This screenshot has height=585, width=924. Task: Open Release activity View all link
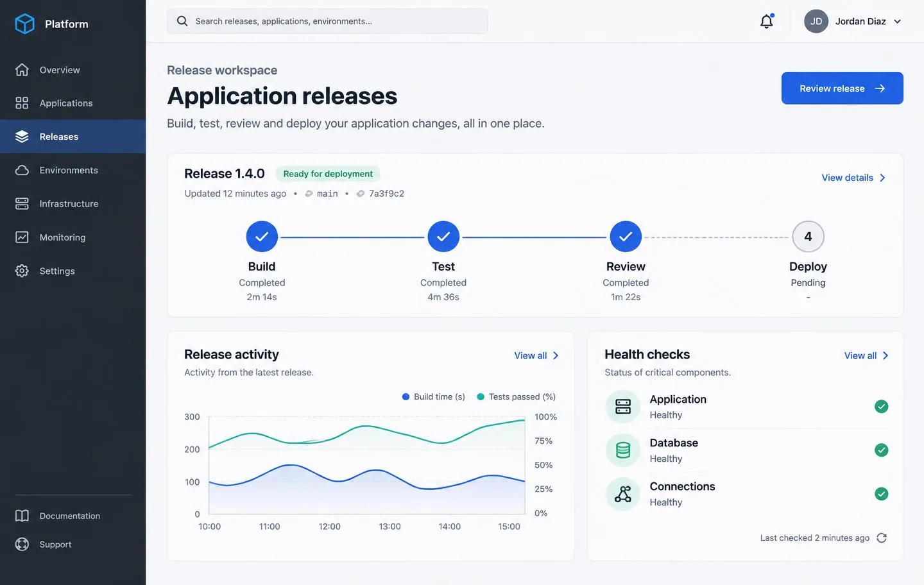click(537, 356)
